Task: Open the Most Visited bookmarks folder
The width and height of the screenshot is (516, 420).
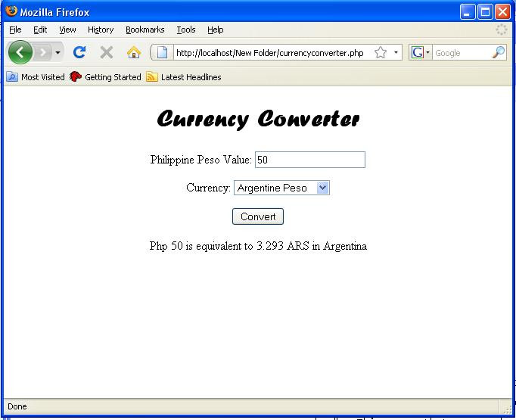Action: point(36,77)
